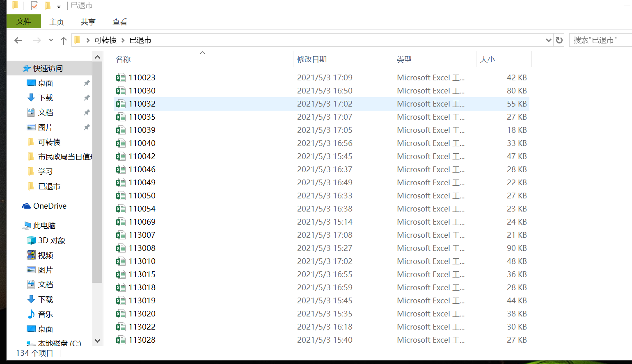The height and width of the screenshot is (364, 632).
Task: Switch to the 主页 ribbon tab
Action: click(57, 22)
